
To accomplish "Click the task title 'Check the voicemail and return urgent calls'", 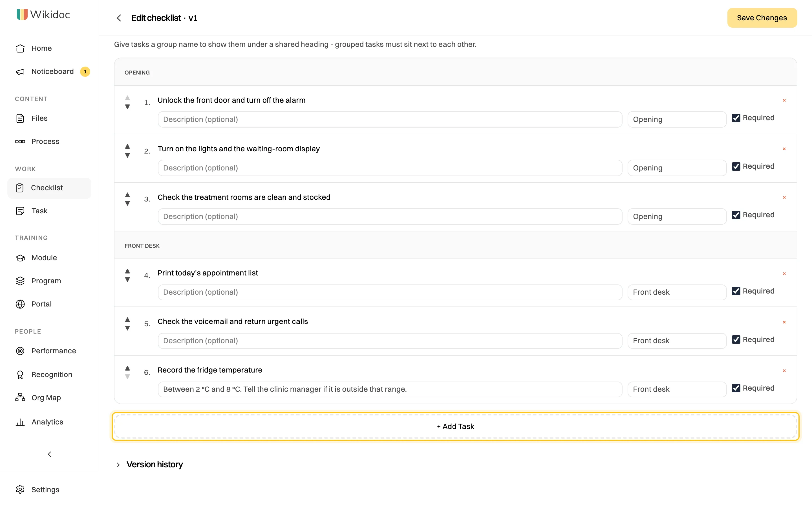I will 233,321.
